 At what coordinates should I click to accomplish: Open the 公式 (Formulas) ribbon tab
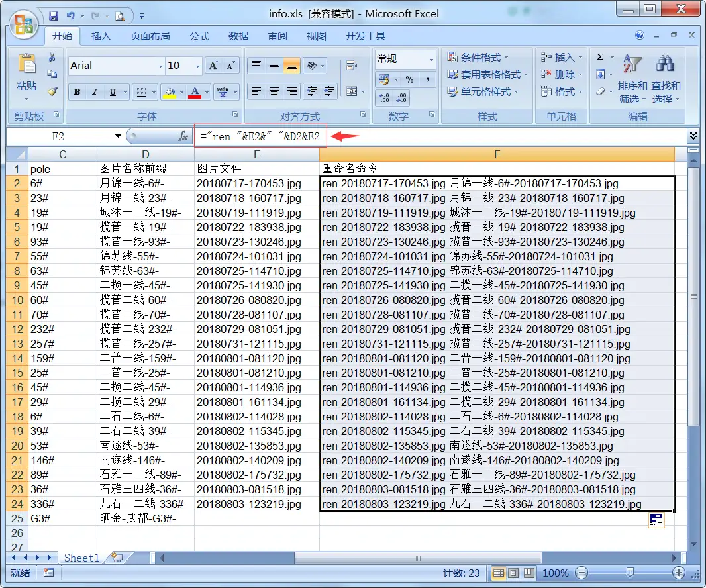coord(199,36)
